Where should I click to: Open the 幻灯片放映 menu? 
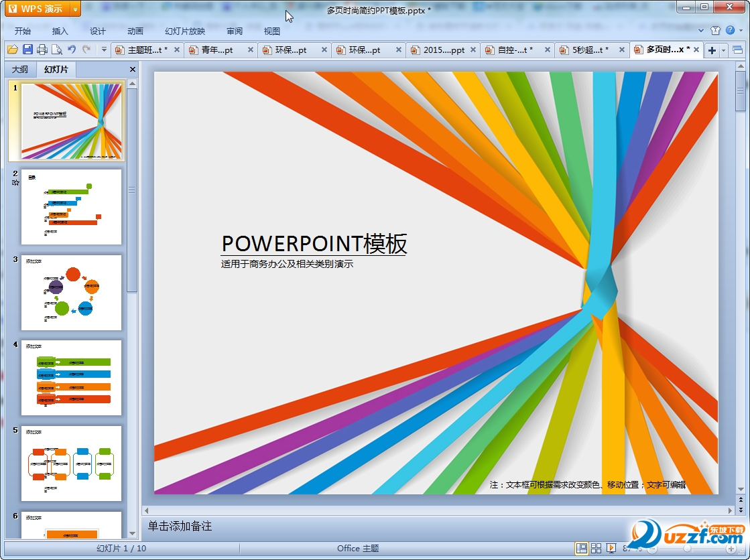coord(185,31)
